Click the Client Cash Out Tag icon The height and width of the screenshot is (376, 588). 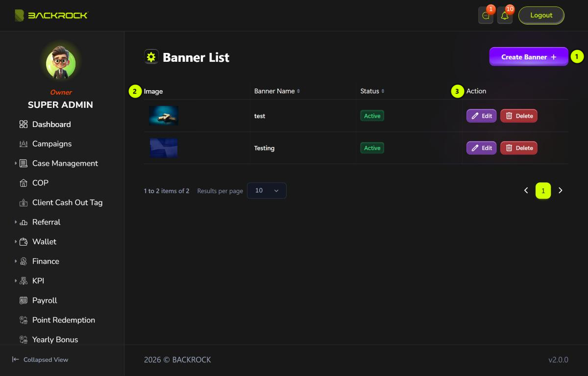[24, 203]
